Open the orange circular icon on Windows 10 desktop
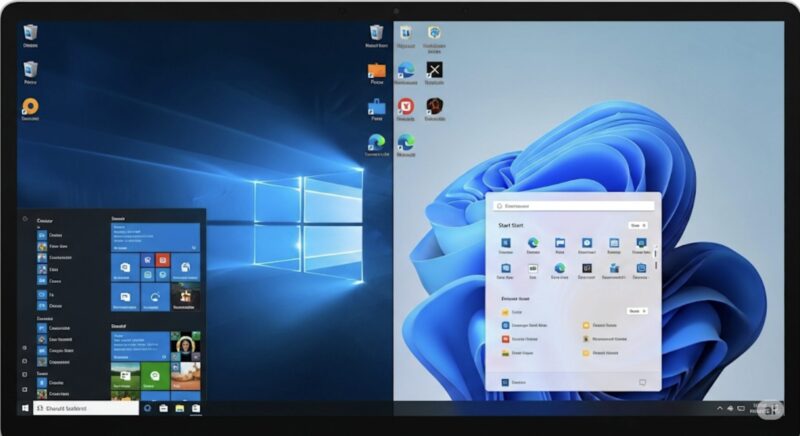Viewport: 800px width, 436px height. tap(30, 106)
